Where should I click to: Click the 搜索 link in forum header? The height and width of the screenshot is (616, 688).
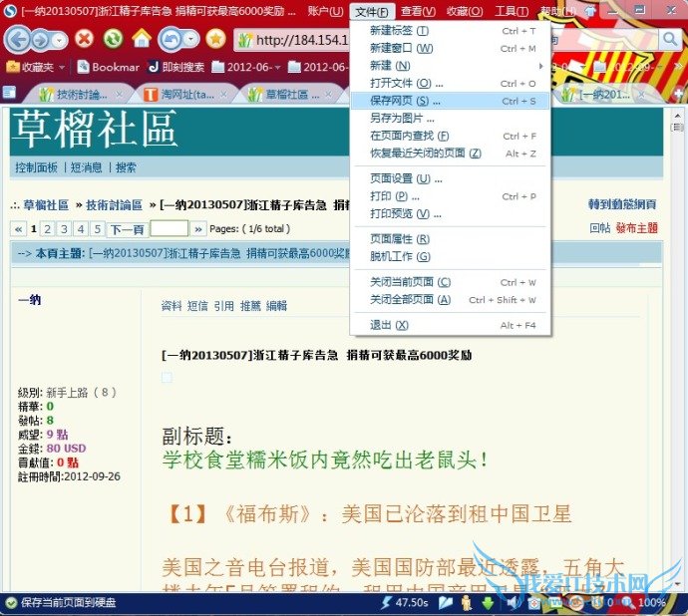pos(126,167)
